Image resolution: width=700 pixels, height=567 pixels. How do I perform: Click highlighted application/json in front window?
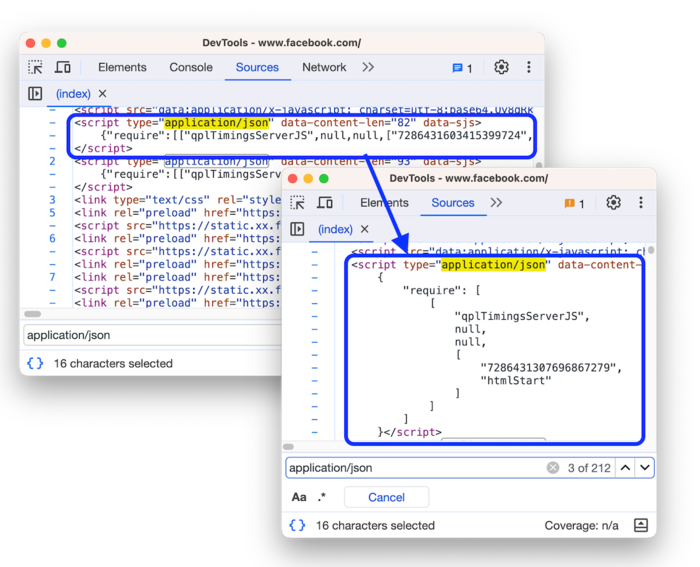(x=493, y=264)
